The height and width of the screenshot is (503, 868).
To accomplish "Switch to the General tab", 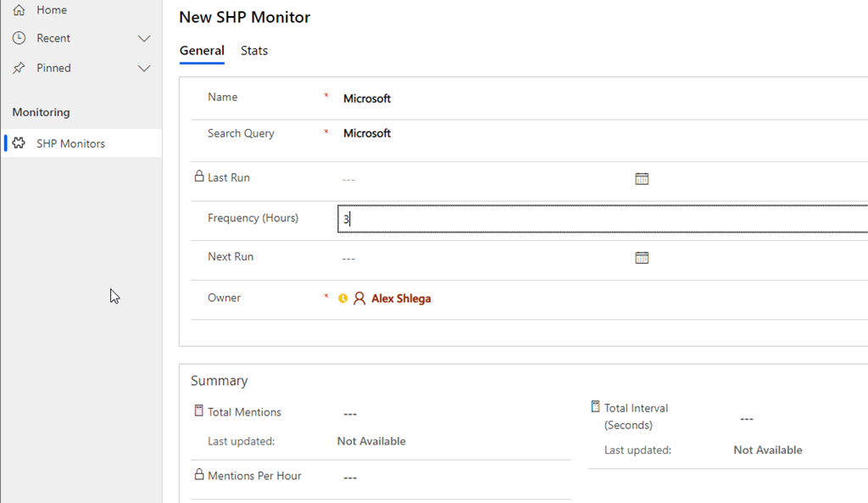I will pos(202,51).
